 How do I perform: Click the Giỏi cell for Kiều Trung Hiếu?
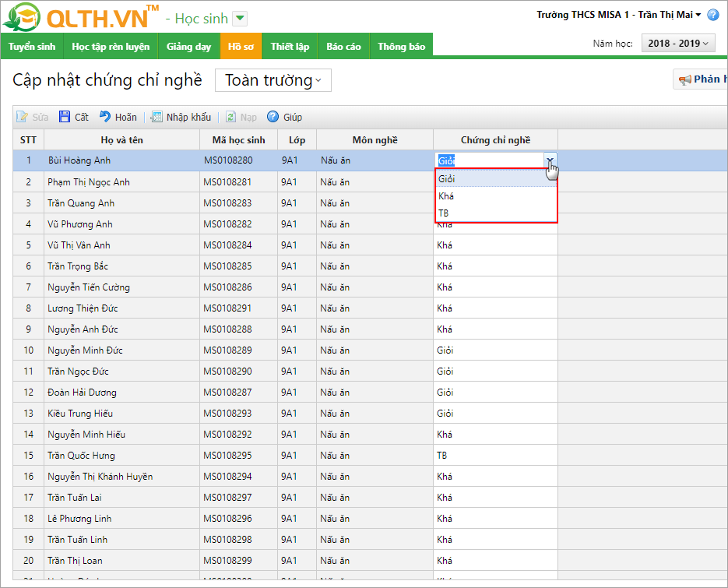(495, 413)
